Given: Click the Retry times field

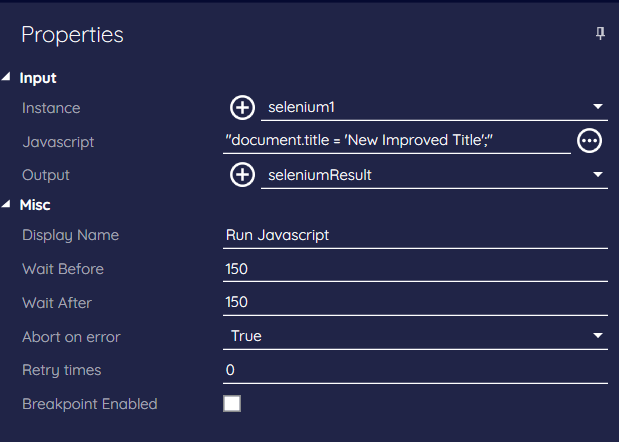Looking at the screenshot, I should coord(415,370).
